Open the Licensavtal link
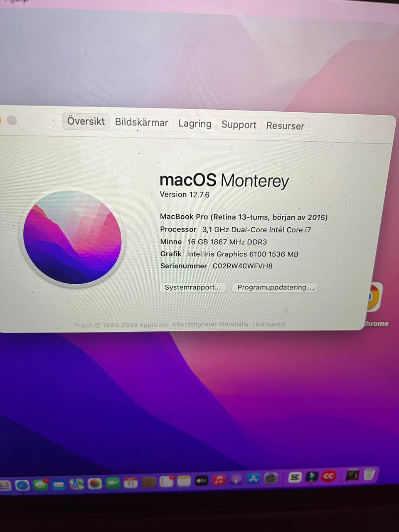399x532 pixels. (268, 324)
